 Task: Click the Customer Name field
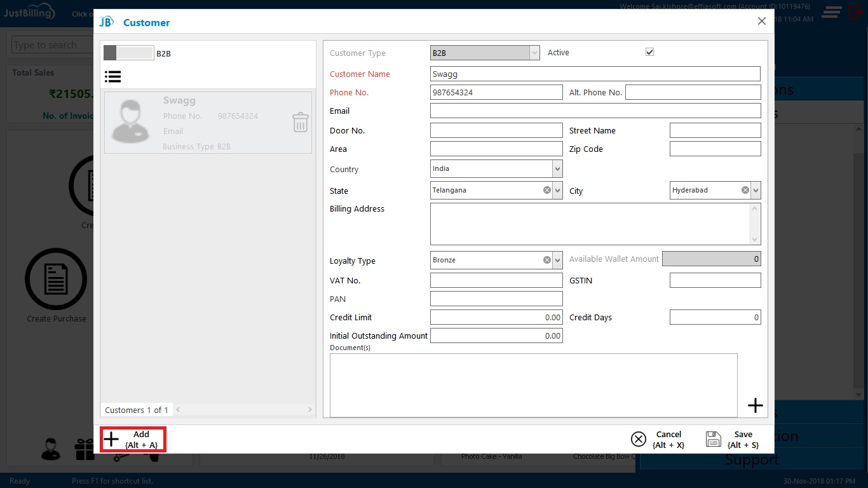595,74
